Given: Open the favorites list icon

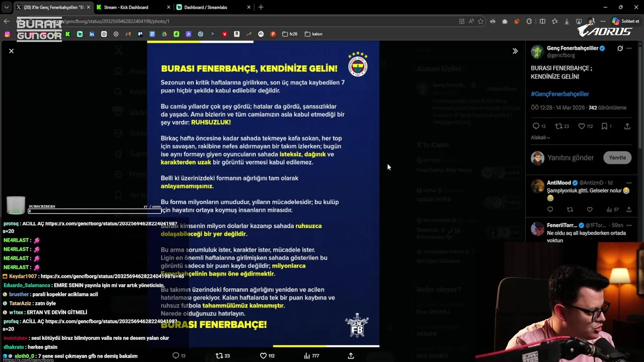Looking at the screenshot, I should tap(554, 21).
